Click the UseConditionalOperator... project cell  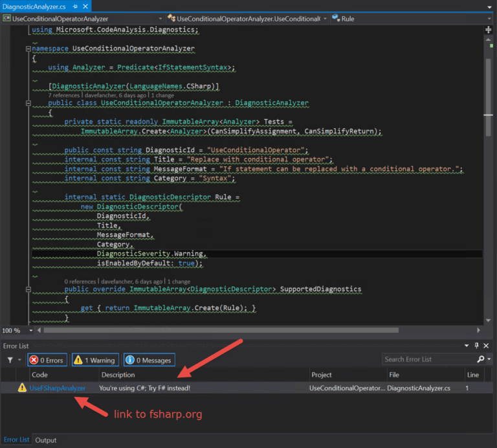[348, 388]
